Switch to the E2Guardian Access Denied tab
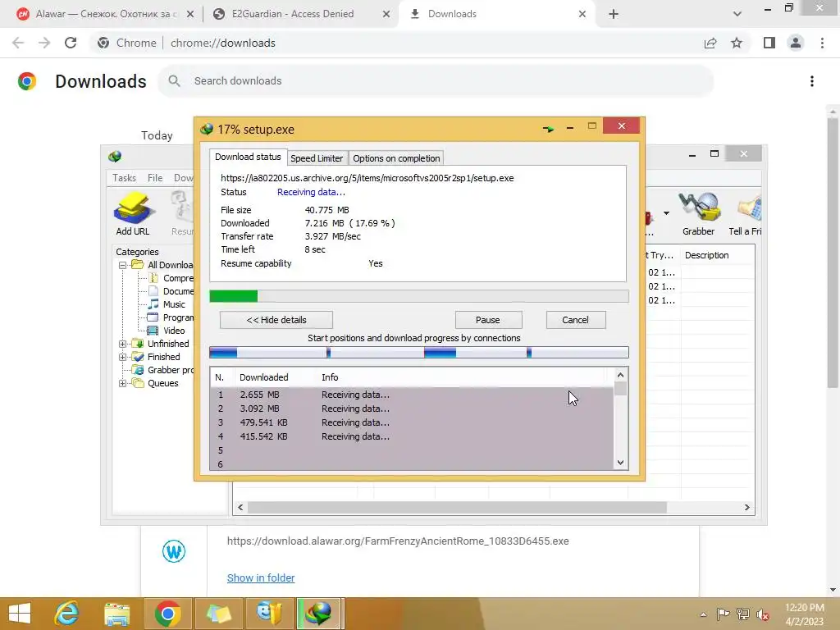 293,14
